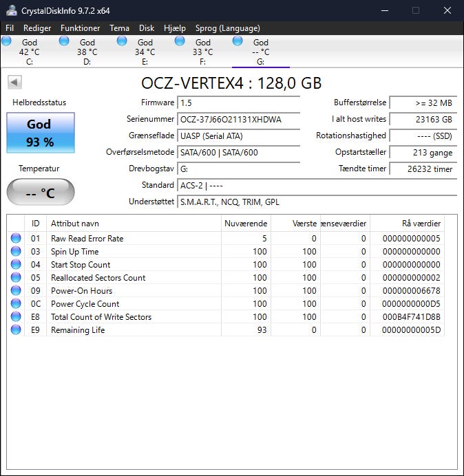Switch to drive C: tab showing 42 °C
Screen dimensions: 464x476
pyautogui.click(x=30, y=52)
